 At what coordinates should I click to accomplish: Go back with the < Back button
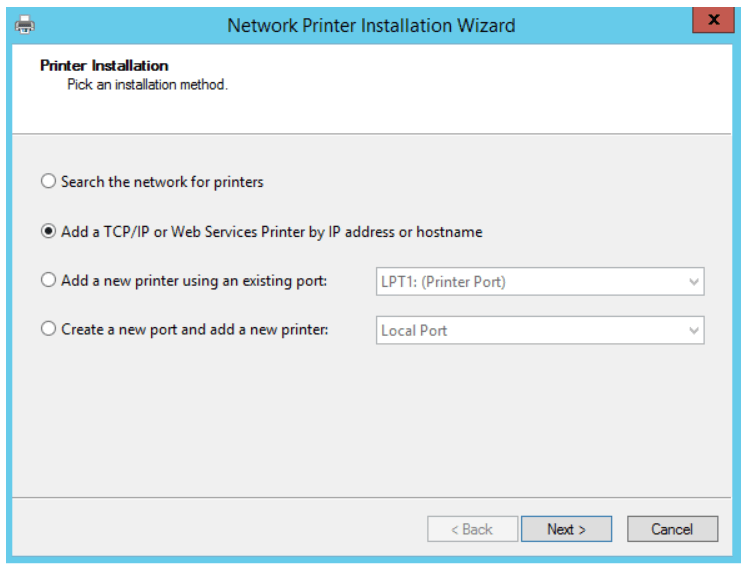(472, 529)
